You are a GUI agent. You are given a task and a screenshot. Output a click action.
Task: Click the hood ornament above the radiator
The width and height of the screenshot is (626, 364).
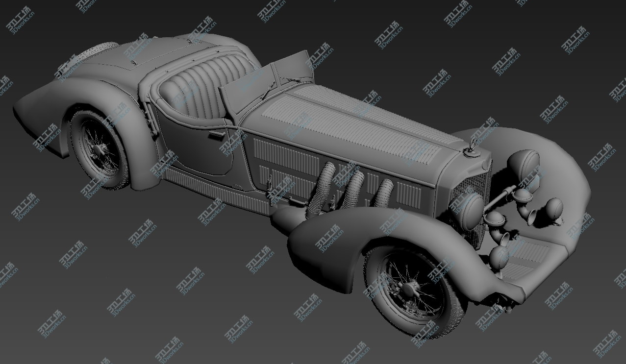[473, 147]
